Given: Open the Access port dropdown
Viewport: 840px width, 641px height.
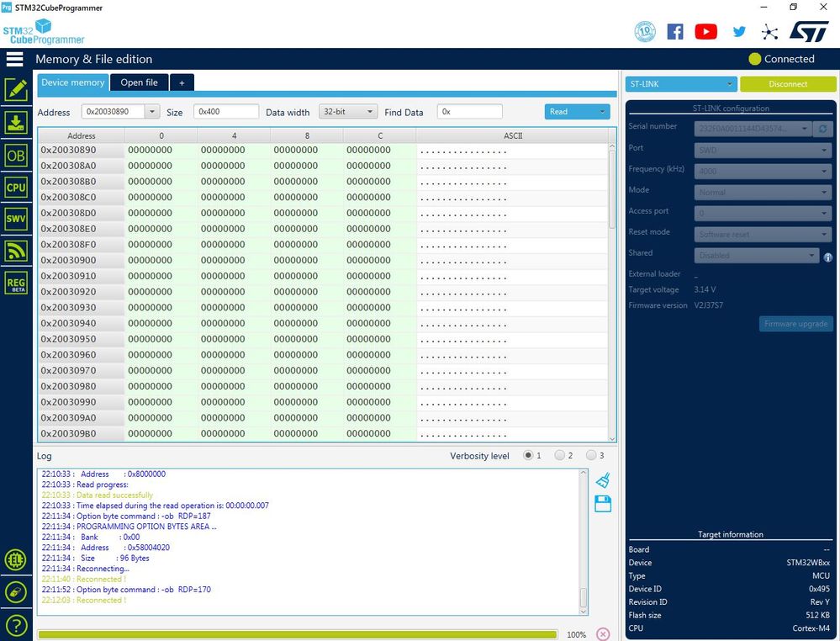Looking at the screenshot, I should [x=763, y=214].
